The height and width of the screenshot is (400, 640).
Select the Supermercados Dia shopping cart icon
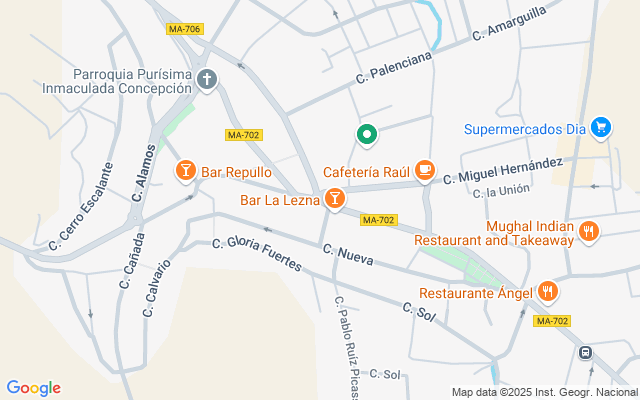point(601,128)
